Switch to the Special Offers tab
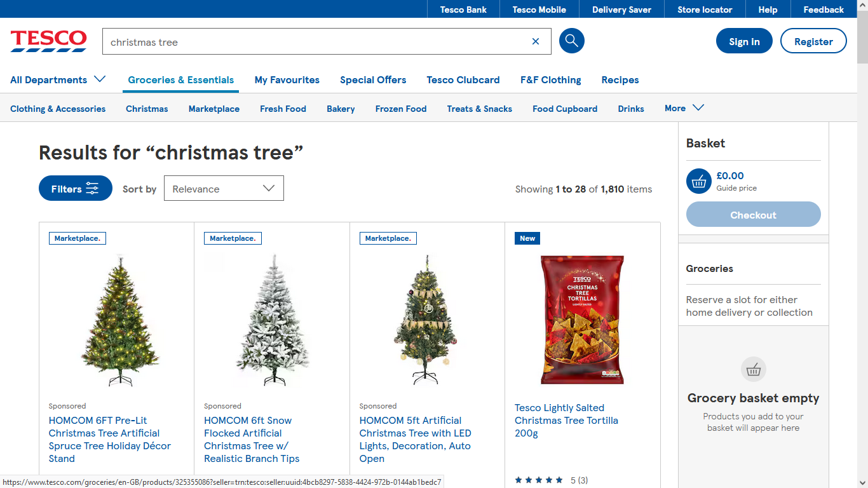This screenshot has height=488, width=868. (x=373, y=80)
